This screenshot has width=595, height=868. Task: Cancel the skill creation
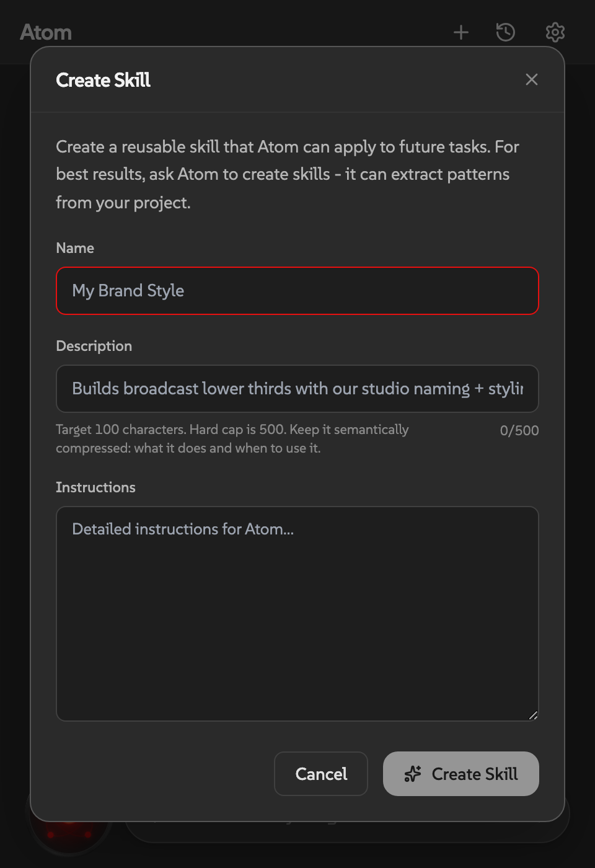320,774
